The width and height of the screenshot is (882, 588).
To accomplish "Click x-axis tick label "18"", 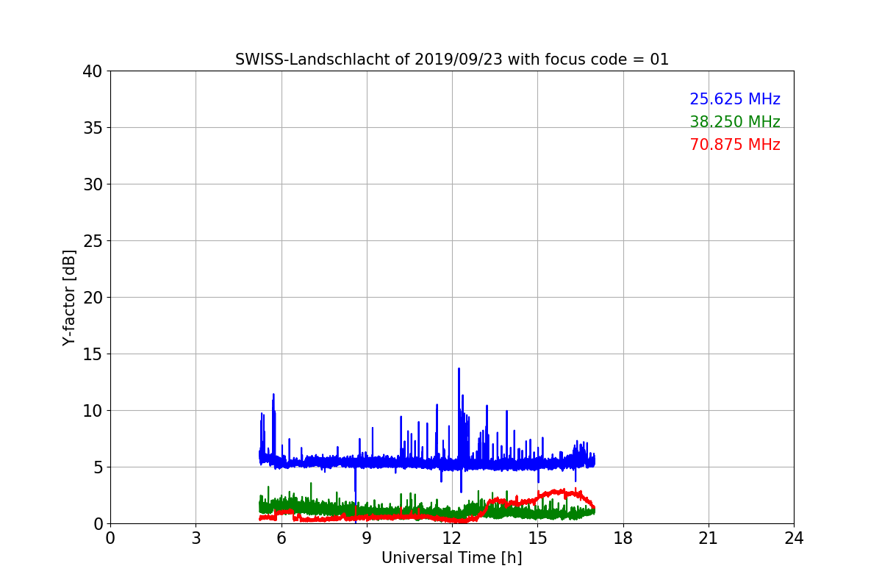I will [623, 538].
